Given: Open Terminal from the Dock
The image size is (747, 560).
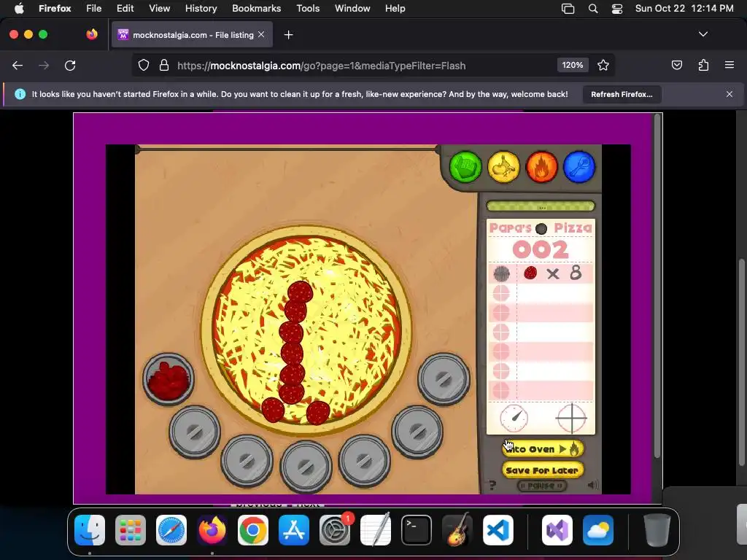Looking at the screenshot, I should pyautogui.click(x=417, y=530).
